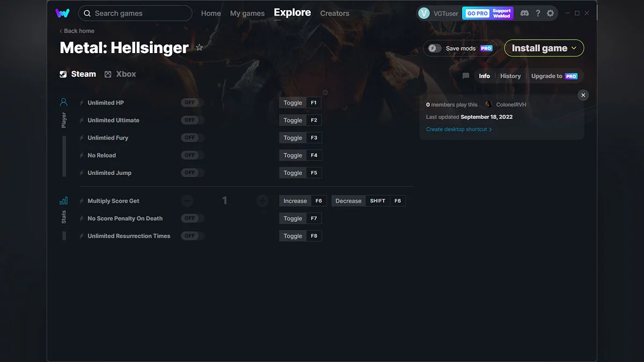The image size is (644, 362).
Task: Turn on Unlimited Resurrection Times switch
Action: tap(193, 236)
